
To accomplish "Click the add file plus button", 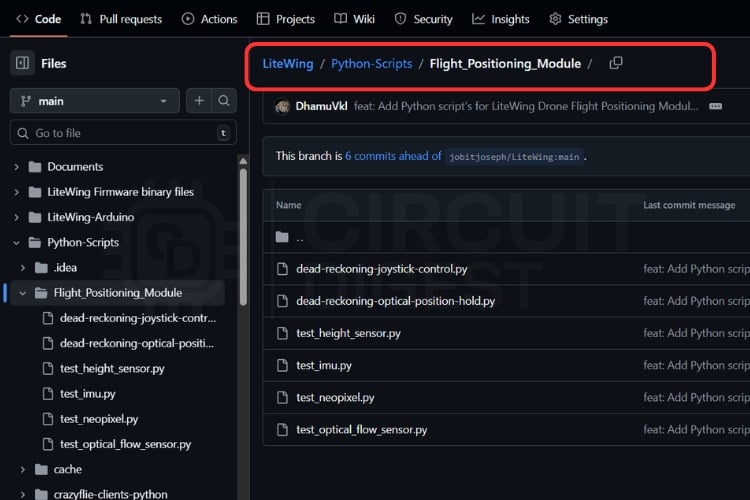I will 199,101.
